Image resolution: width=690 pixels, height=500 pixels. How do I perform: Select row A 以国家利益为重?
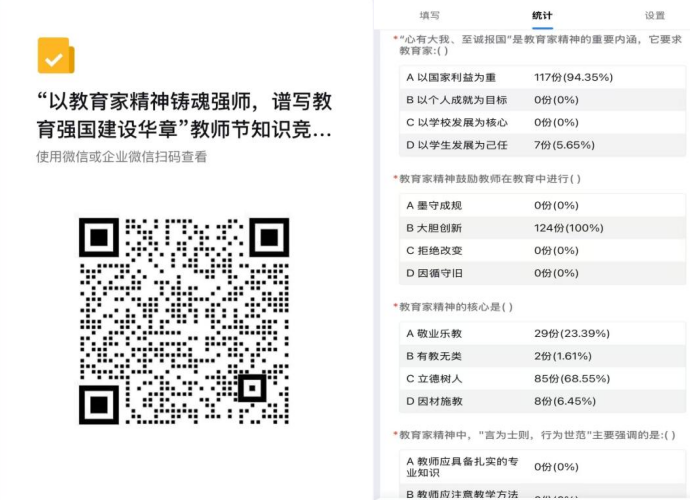[542, 77]
